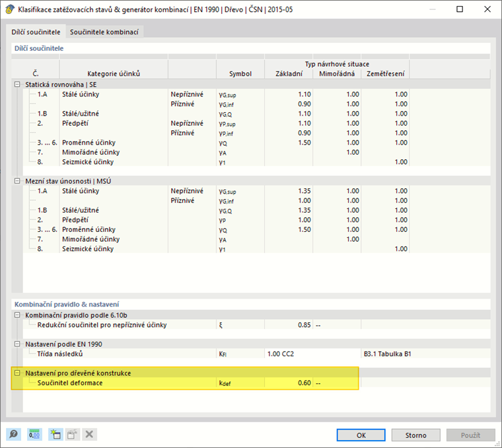The image size is (502, 448).
Task: Click the greyed delete X icon
Action: (x=89, y=434)
